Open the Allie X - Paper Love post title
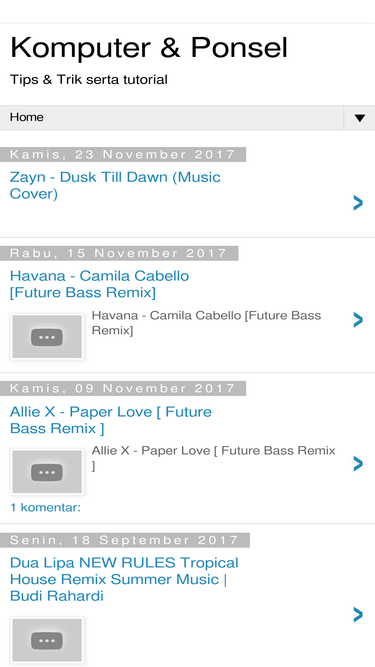375x667 pixels. coord(111,420)
